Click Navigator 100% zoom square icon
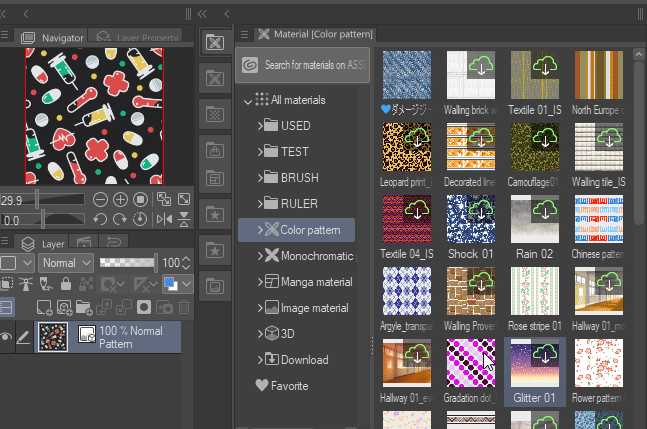Screen dimensions: 647x429 (140, 200)
